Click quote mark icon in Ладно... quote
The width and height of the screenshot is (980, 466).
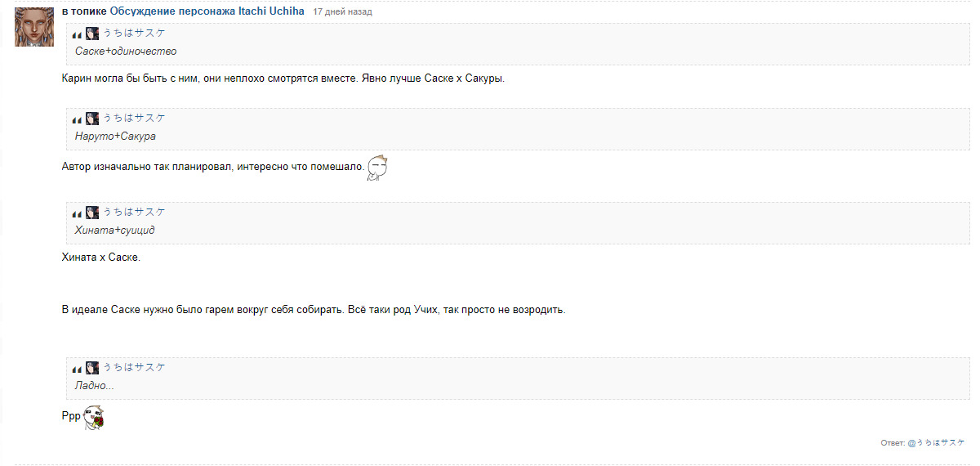pyautogui.click(x=77, y=369)
